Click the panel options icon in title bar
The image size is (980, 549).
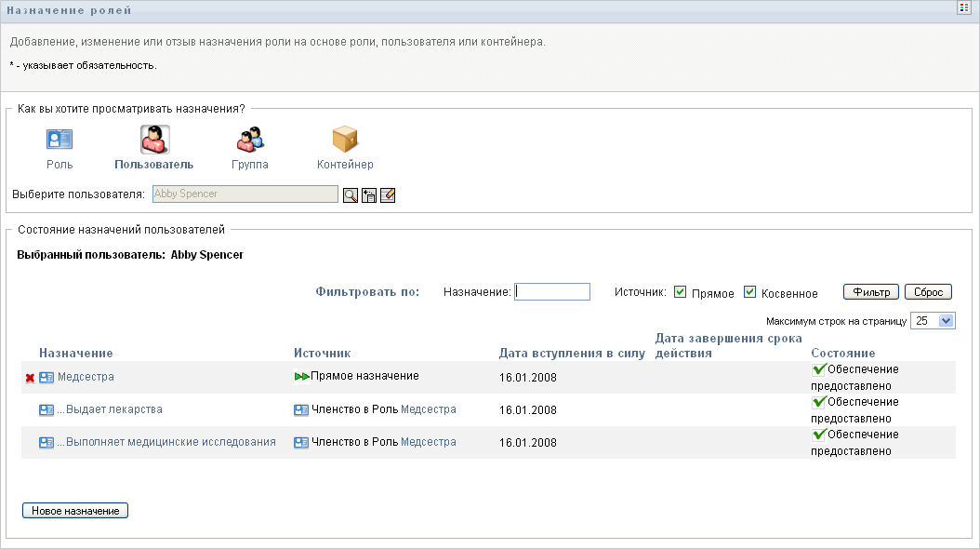tap(965, 8)
